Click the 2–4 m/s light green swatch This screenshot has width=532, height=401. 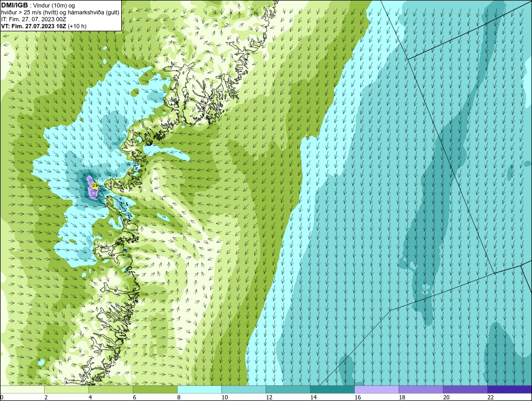[x=66, y=389]
